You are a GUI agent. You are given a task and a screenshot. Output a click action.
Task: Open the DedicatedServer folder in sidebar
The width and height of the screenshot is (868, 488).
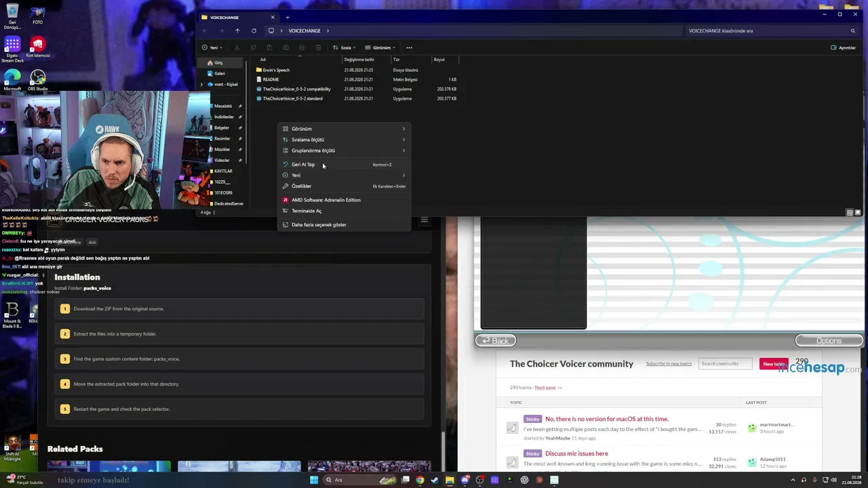coord(229,203)
